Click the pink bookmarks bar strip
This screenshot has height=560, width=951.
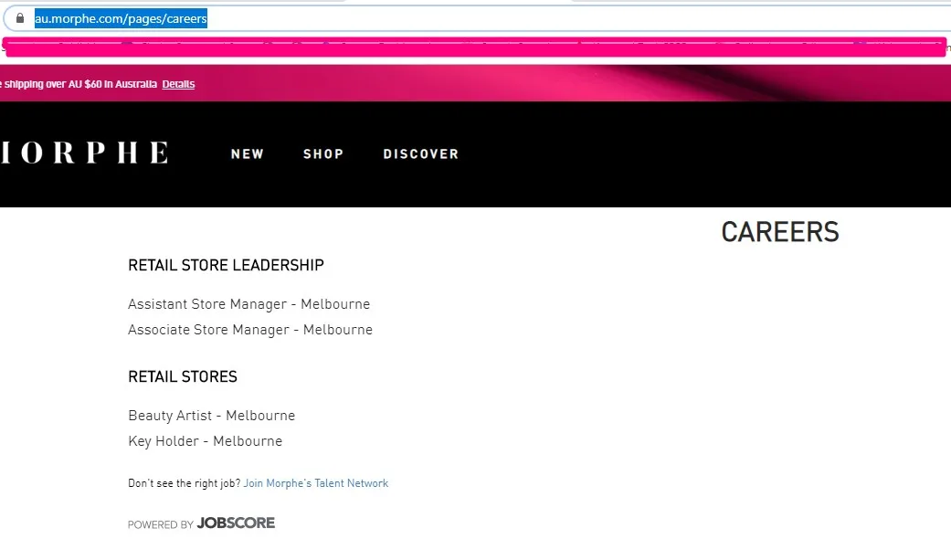[x=475, y=47]
